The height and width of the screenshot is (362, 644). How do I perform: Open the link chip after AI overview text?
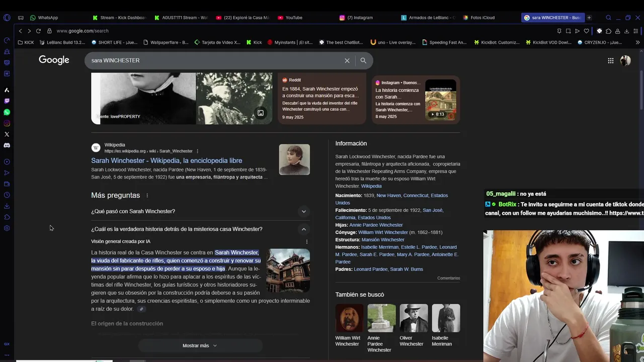[142, 309]
